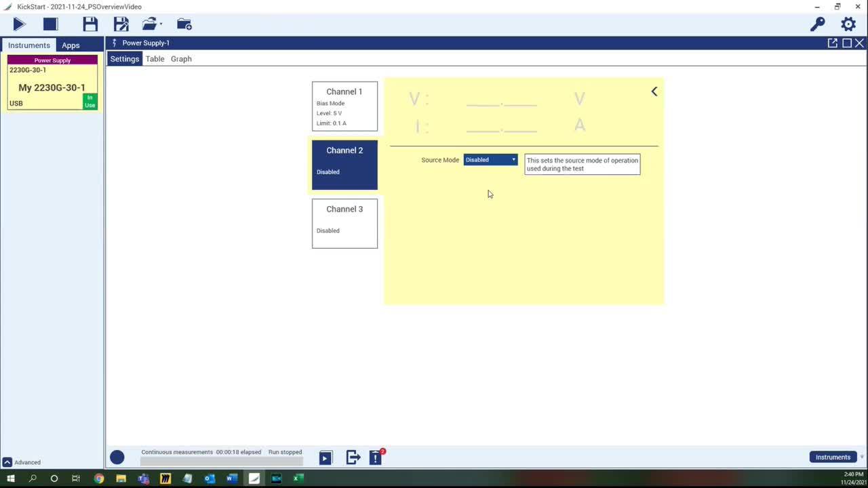Viewport: 868px width, 488px height.
Task: Toggle the Advanced panel expander
Action: point(7,462)
